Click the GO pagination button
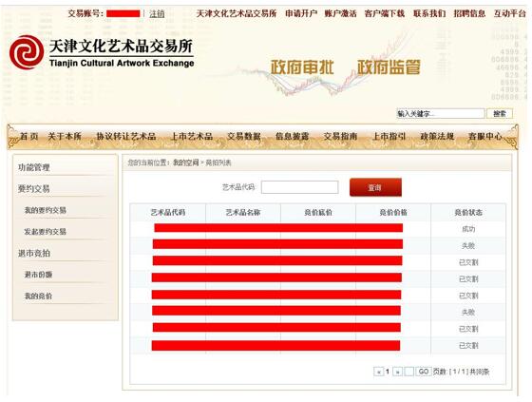532x402 pixels. click(424, 372)
